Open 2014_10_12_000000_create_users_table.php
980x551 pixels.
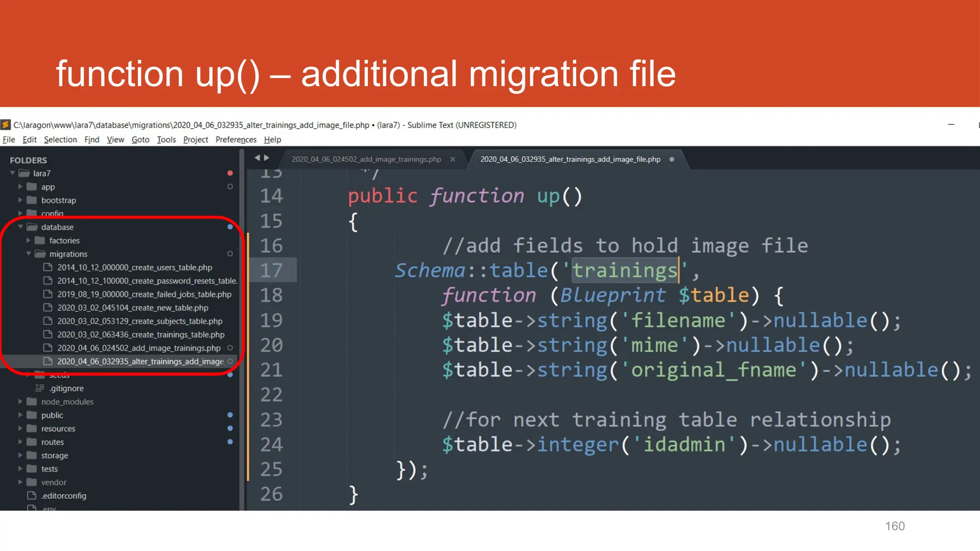click(134, 267)
